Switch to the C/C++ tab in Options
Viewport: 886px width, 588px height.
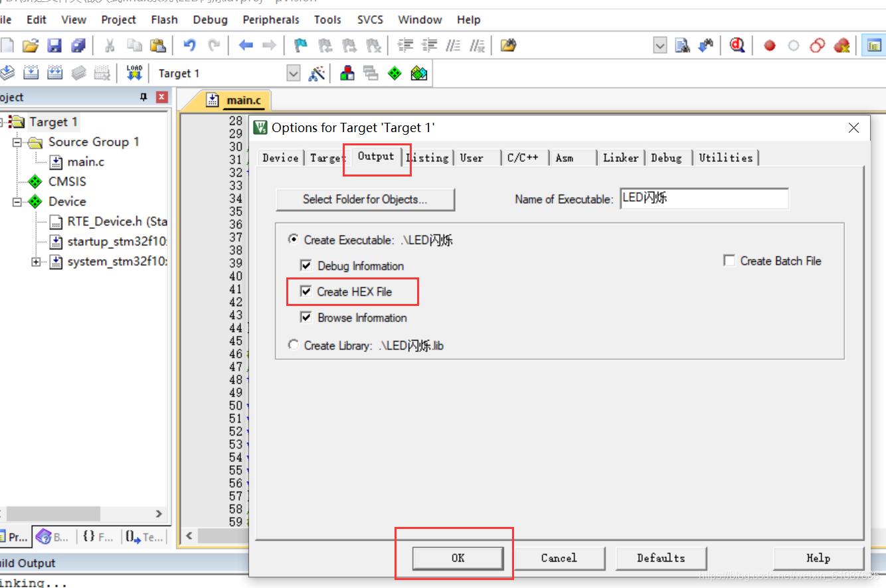523,157
